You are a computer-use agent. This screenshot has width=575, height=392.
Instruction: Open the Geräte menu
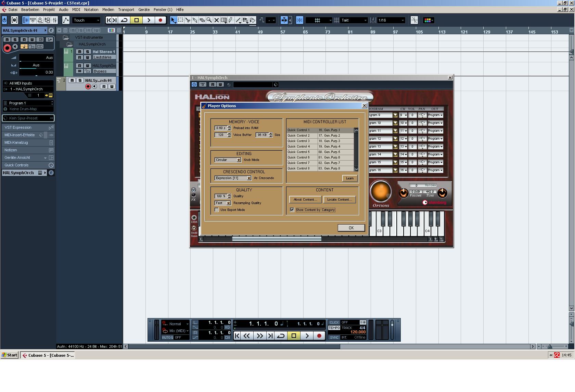coord(144,10)
